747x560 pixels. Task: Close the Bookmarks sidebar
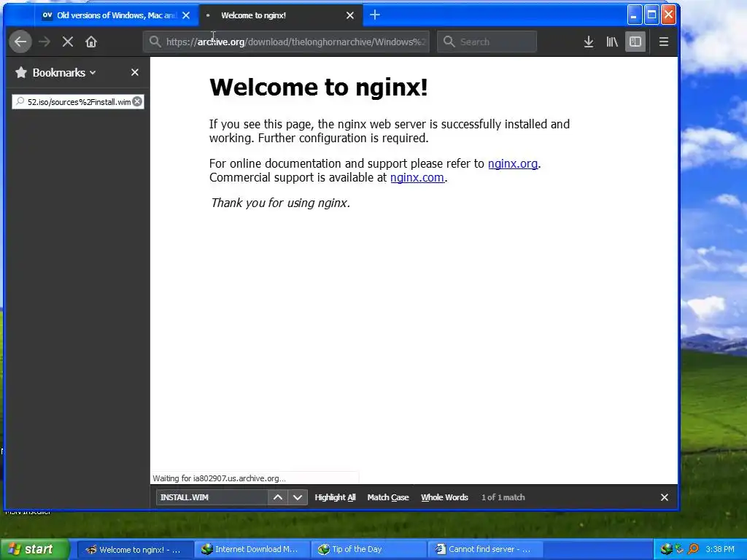pos(135,72)
